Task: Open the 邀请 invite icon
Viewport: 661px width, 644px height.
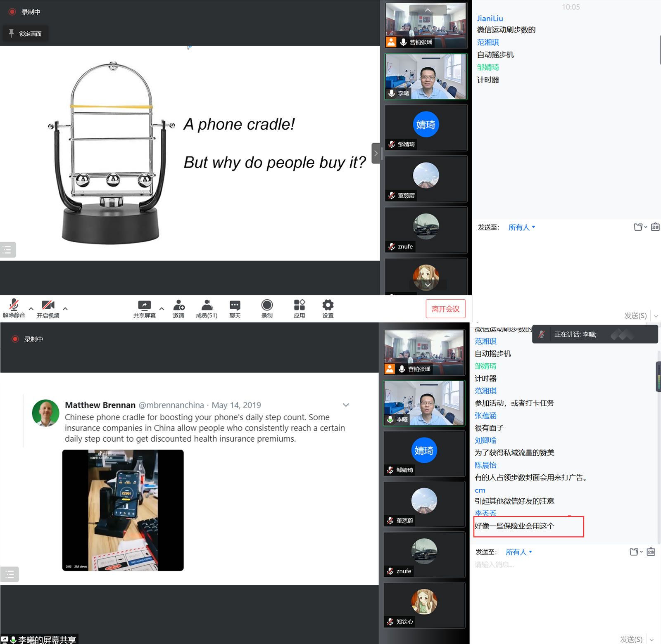Action: coord(178,308)
